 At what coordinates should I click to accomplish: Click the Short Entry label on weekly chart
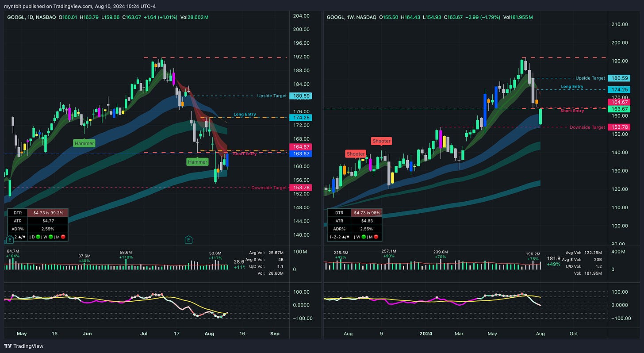pyautogui.click(x=572, y=111)
